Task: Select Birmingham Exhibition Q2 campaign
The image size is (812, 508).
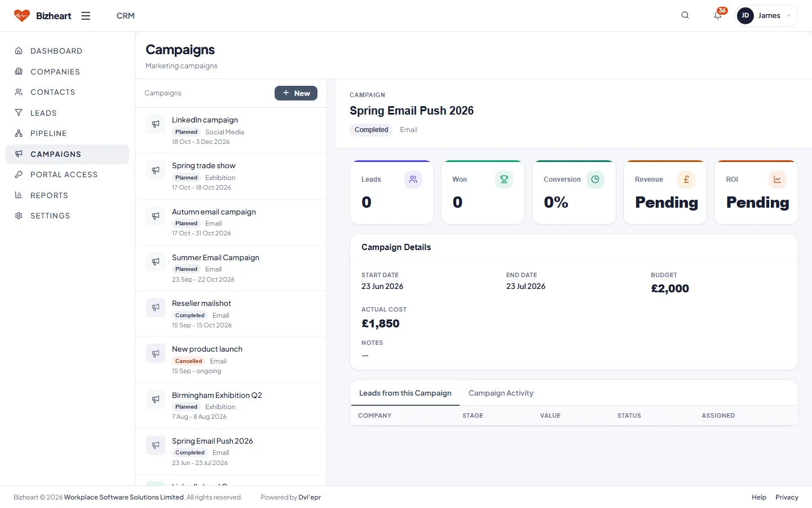Action: pyautogui.click(x=231, y=406)
